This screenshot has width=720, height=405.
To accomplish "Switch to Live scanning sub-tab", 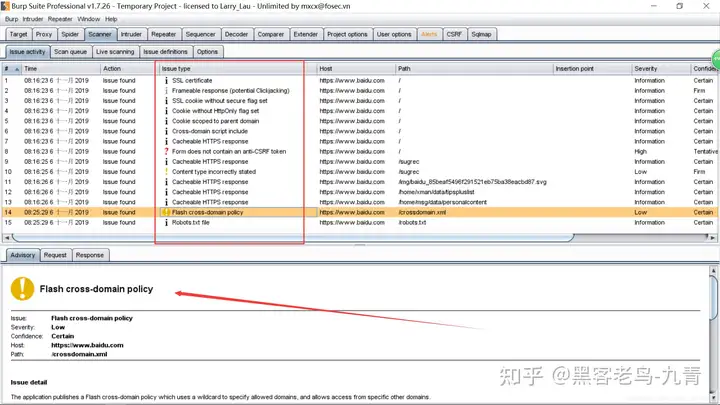I will click(115, 51).
